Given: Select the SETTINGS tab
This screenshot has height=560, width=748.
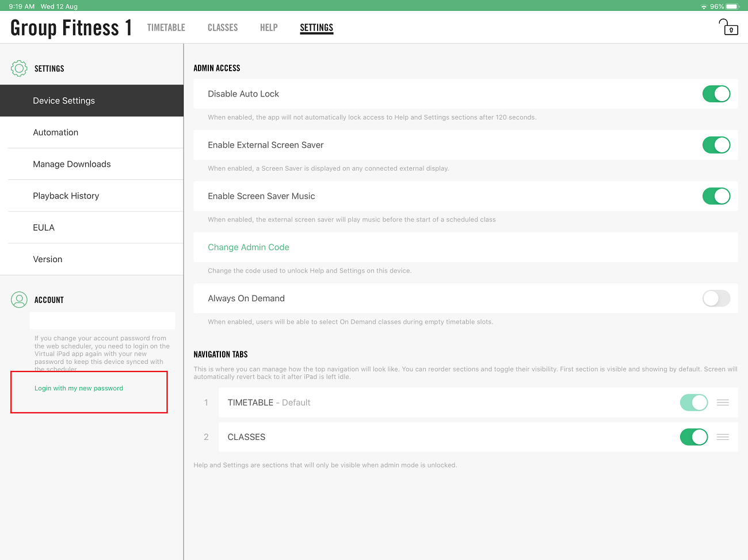Looking at the screenshot, I should point(316,28).
